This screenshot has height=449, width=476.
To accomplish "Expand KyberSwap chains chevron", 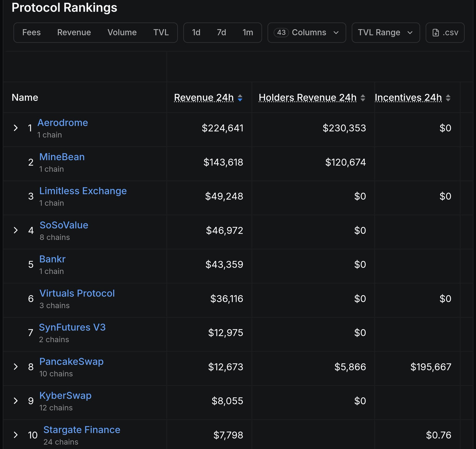I will click(x=16, y=401).
